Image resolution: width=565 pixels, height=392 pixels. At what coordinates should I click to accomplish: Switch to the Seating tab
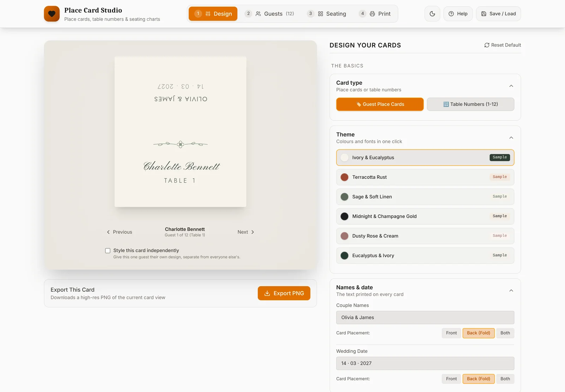pyautogui.click(x=327, y=14)
